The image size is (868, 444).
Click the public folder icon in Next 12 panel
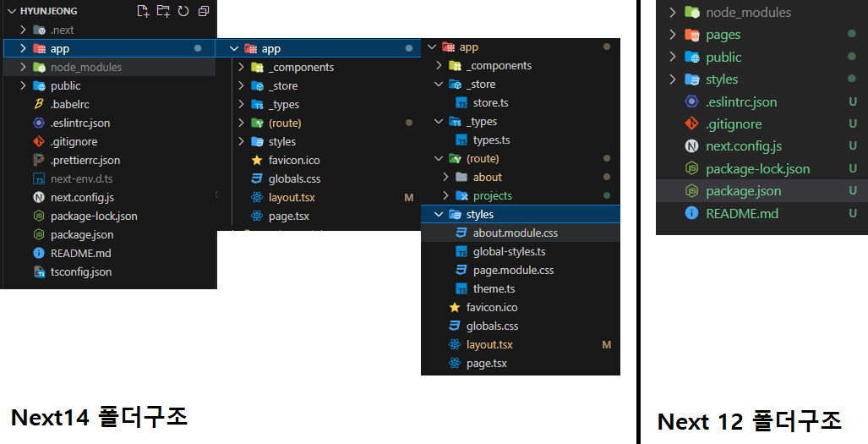click(x=692, y=57)
